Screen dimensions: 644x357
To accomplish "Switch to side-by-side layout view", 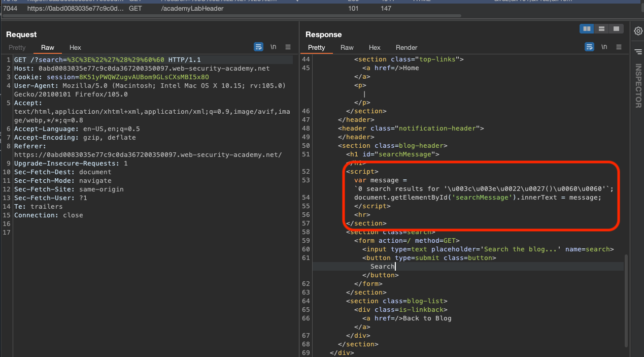I will tap(587, 29).
